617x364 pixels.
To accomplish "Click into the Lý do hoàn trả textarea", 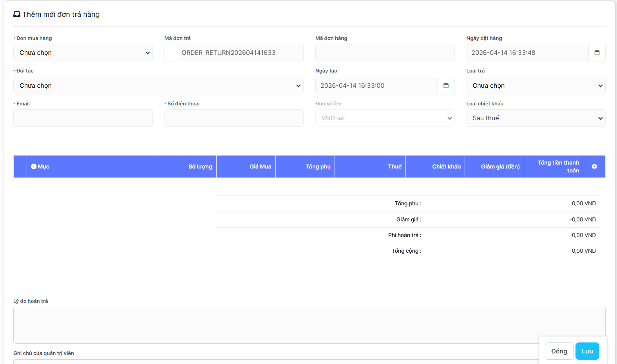I will [274, 325].
